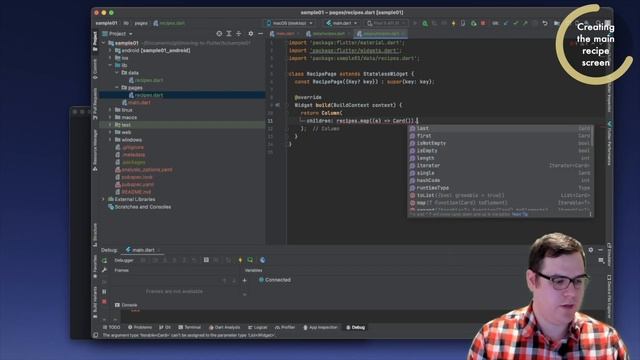Collapse the lib folder node
The width and height of the screenshot is (640, 360).
pyautogui.click(x=110, y=65)
